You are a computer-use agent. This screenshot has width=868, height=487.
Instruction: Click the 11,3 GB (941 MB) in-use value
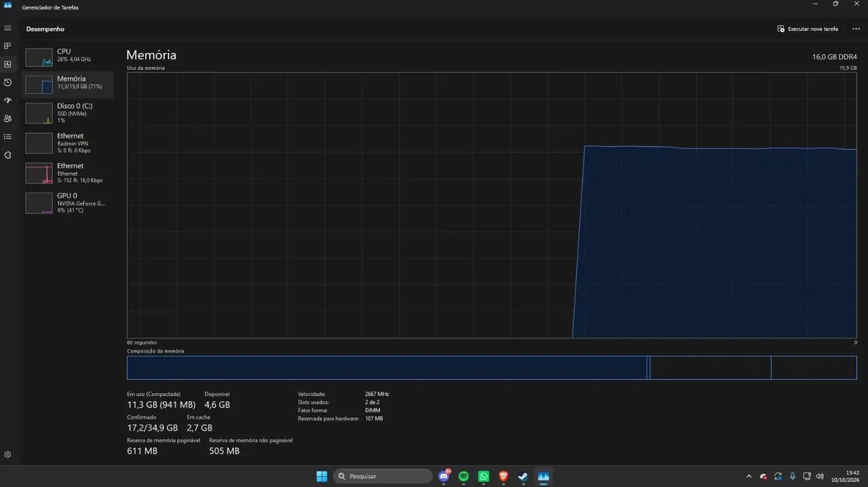[x=161, y=405]
